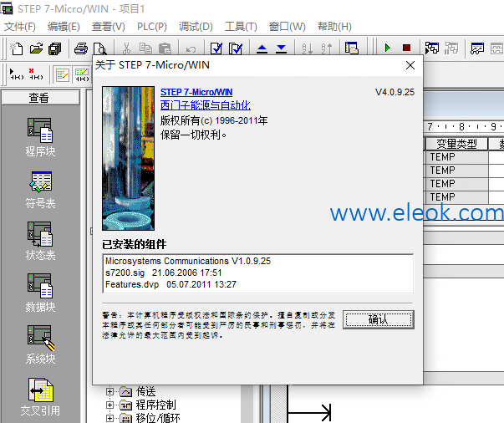Open the 查看(V) menu
Image resolution: width=504 pixels, height=423 pixels.
[x=109, y=27]
